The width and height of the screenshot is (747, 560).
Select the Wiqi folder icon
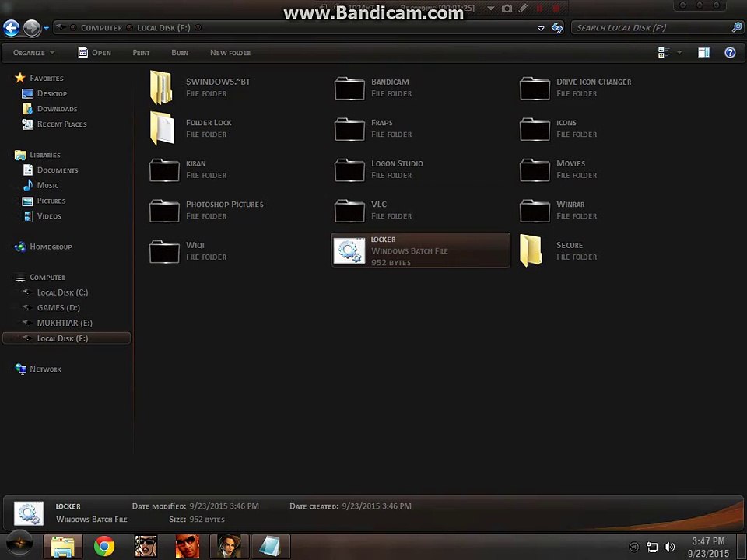(164, 251)
